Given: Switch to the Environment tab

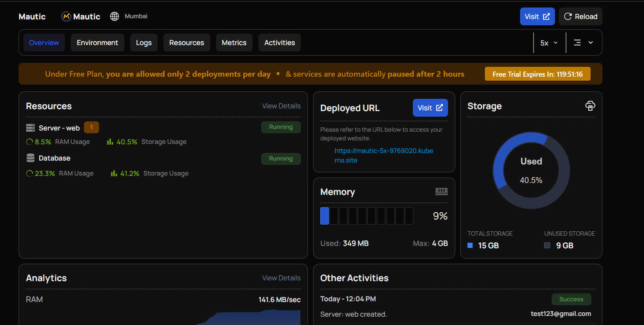Looking at the screenshot, I should [97, 43].
